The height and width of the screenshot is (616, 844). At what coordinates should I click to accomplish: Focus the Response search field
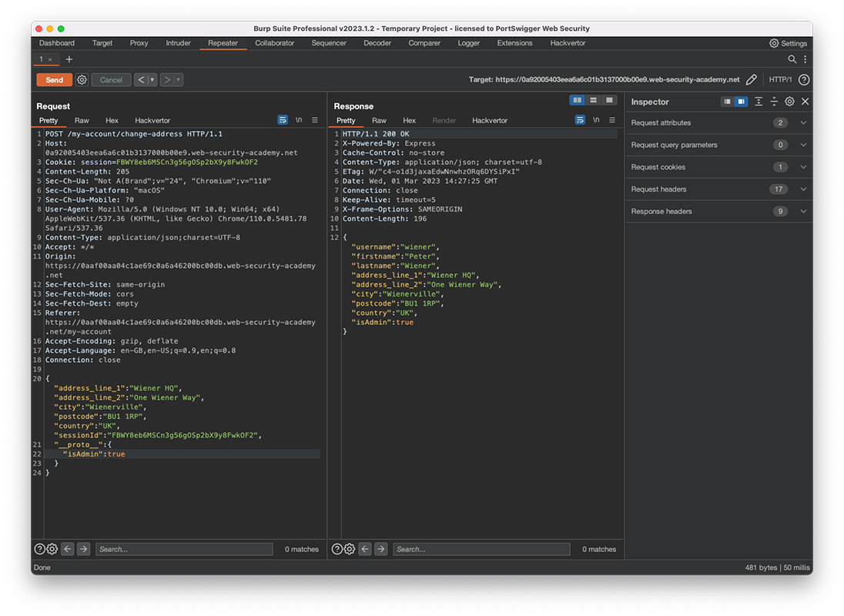pyautogui.click(x=482, y=549)
